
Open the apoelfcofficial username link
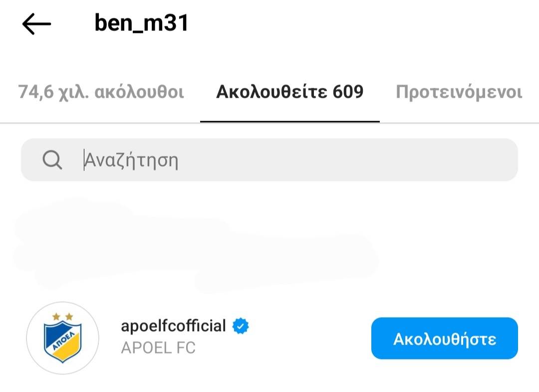pyautogui.click(x=174, y=326)
